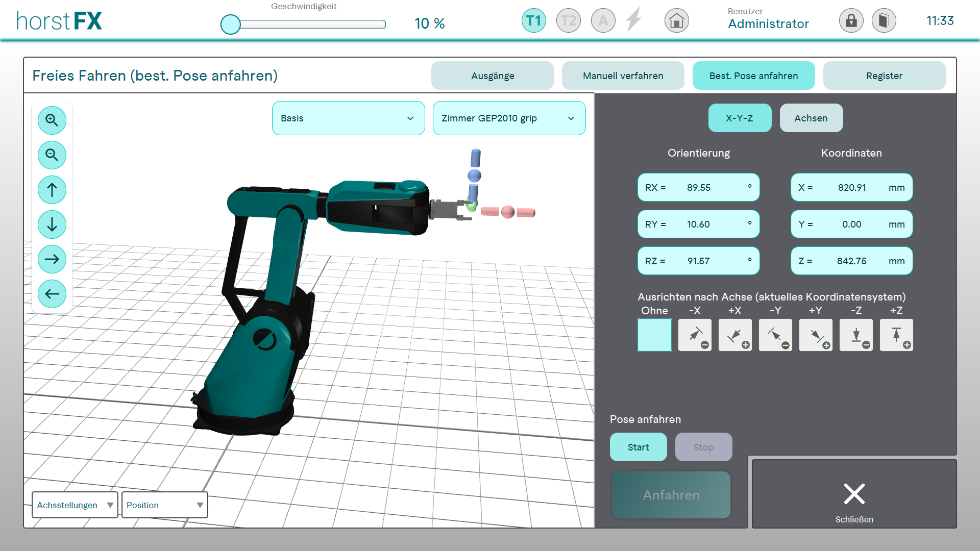Screen dimensions: 980x551
Task: Expand the Zimmer GEP2010 grip tool dropdown
Action: (509, 118)
